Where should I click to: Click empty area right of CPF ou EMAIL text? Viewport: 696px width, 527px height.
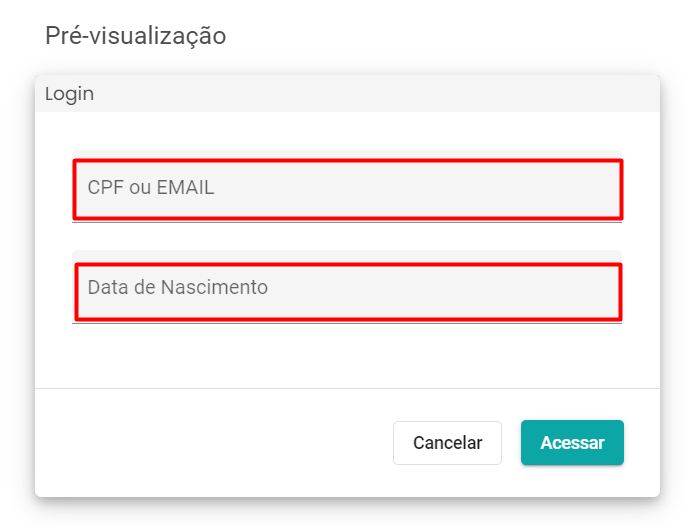tap(415, 188)
